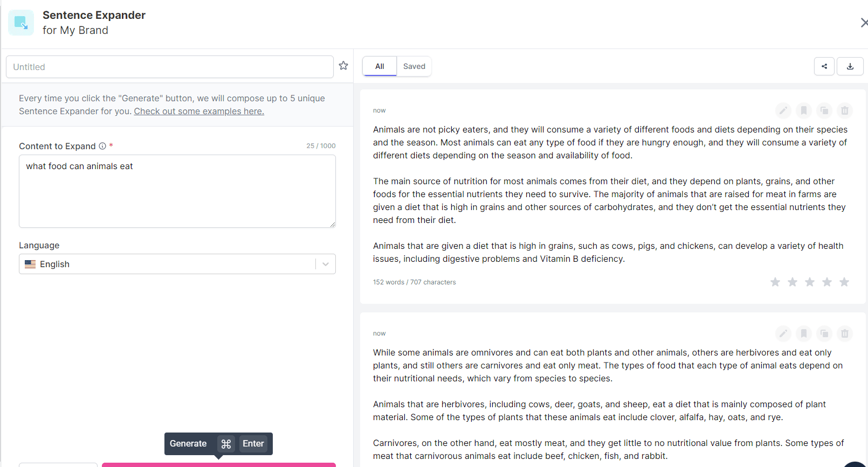This screenshot has height=467, width=868.
Task: Click the paragraph starting 'The main source of nutrition'
Action: point(609,200)
